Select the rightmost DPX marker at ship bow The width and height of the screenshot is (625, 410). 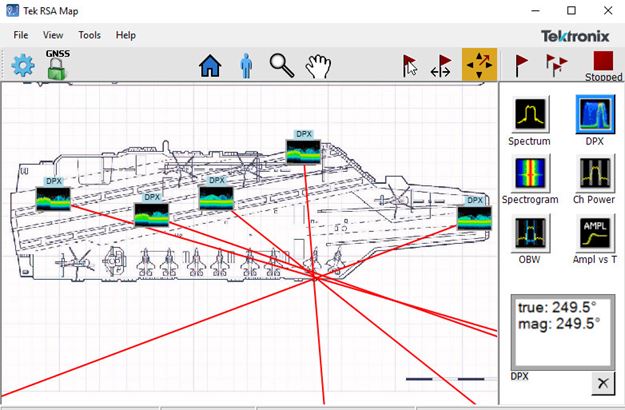pyautogui.click(x=474, y=218)
